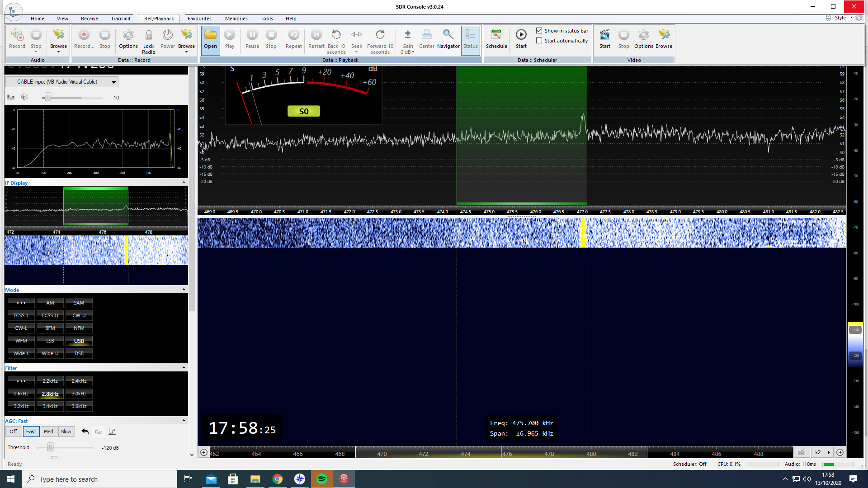Select the 3.0kHz filter button
The width and height of the screenshot is (868, 488).
tap(79, 394)
